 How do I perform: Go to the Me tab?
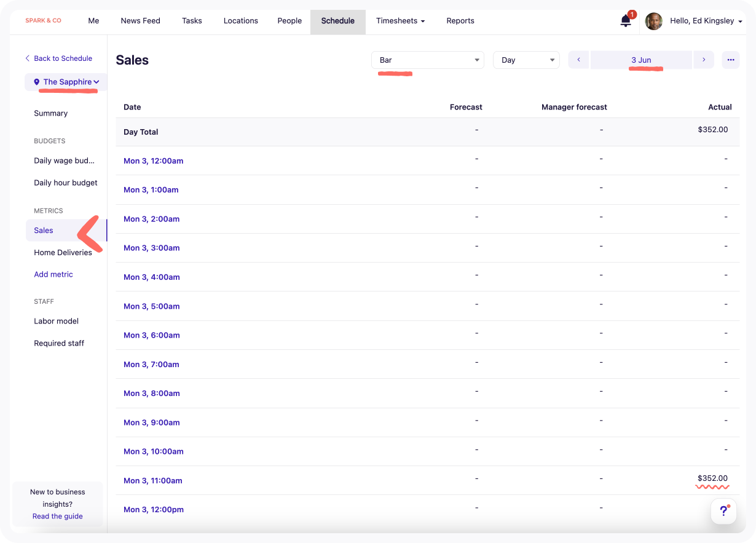(93, 21)
